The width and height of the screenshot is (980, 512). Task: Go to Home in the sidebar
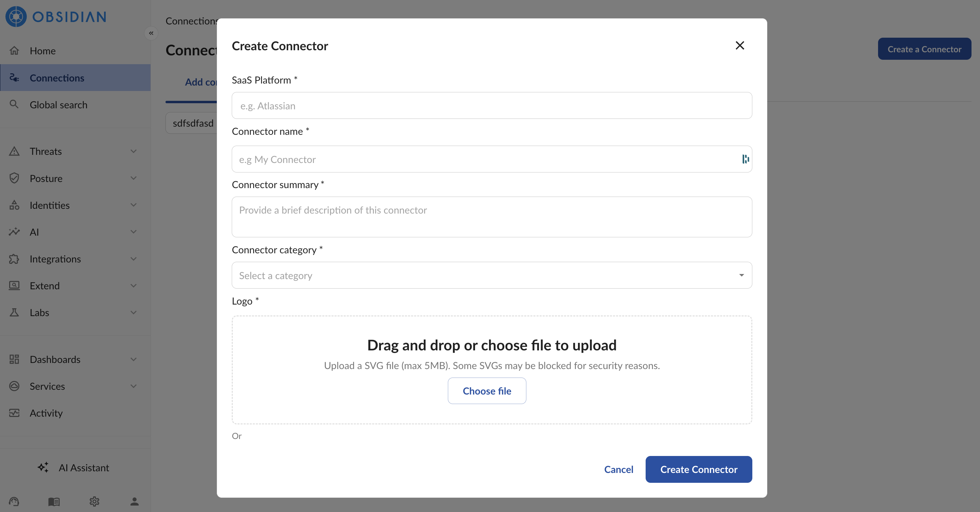pyautogui.click(x=42, y=51)
